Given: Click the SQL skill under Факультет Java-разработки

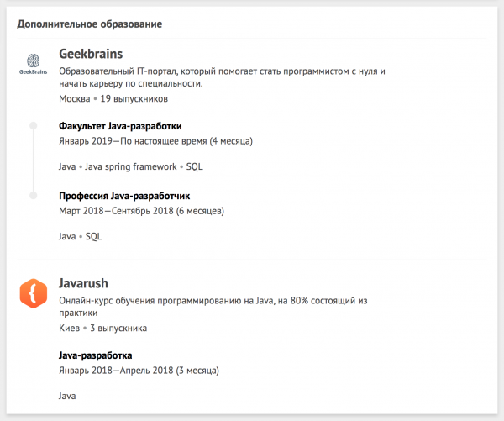Looking at the screenshot, I should 194,166.
